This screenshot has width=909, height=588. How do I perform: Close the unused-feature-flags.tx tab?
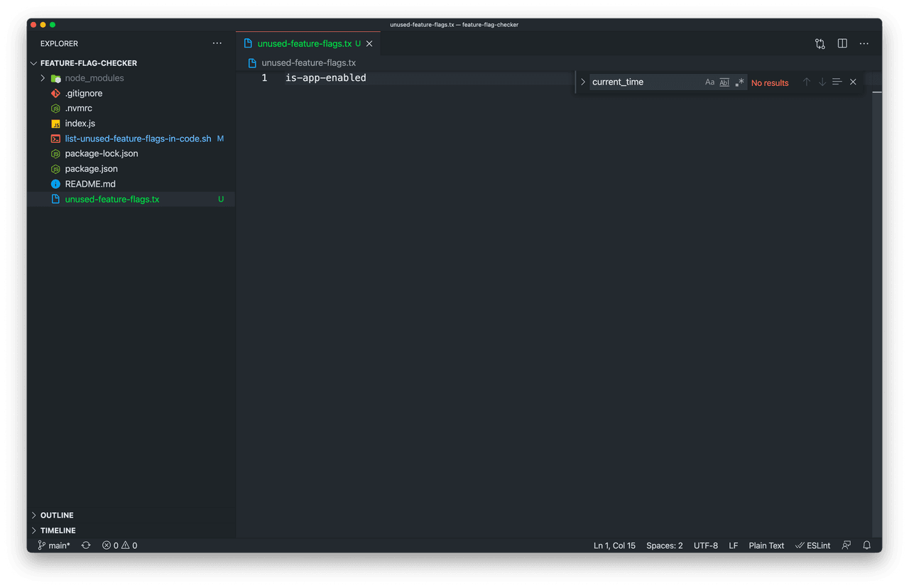(x=369, y=44)
